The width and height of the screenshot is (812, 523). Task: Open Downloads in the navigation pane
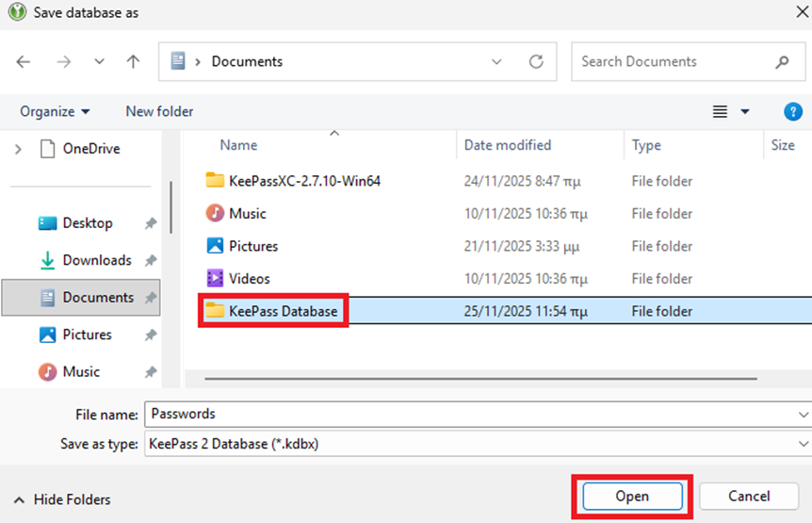click(x=96, y=260)
